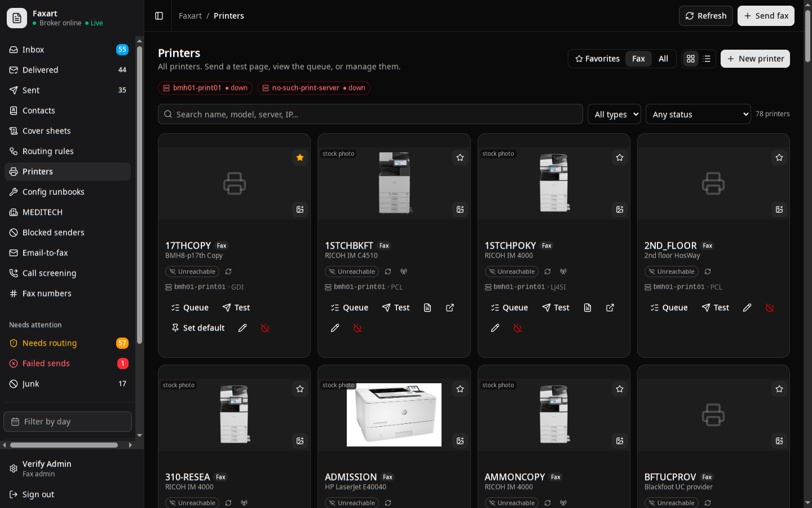Image resolution: width=812 pixels, height=508 pixels.
Task: Edit 2ND_FLOOR printer with pencil icon
Action: 747,308
